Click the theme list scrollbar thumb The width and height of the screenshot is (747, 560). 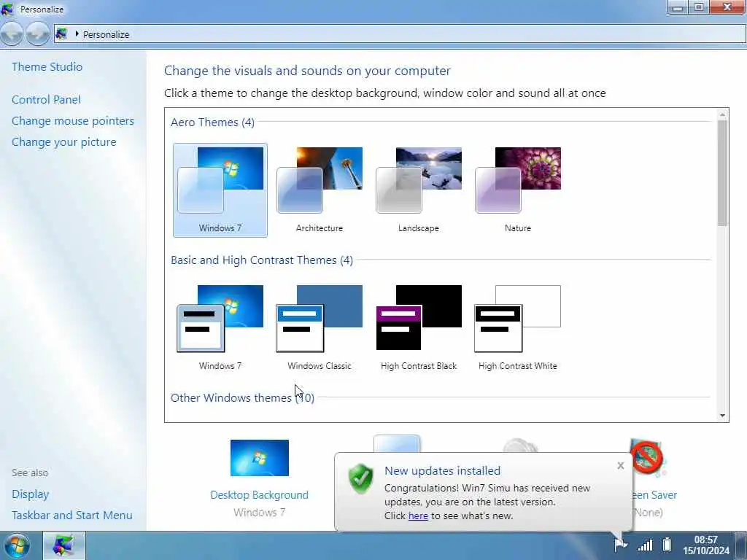(722, 174)
